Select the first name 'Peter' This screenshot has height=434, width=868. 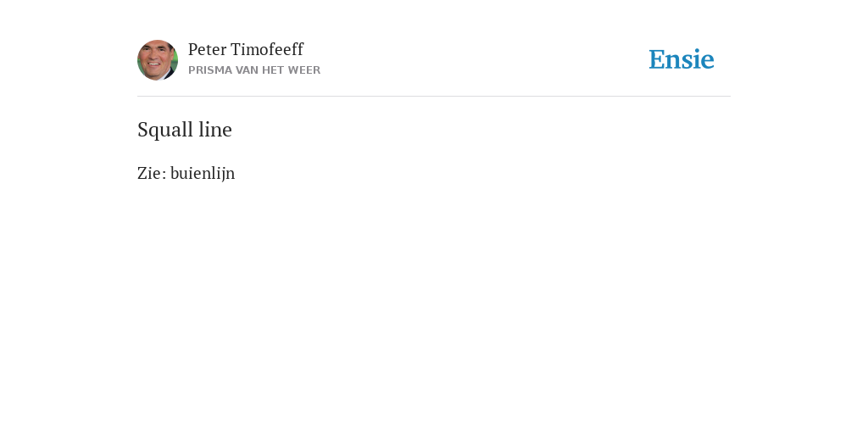pyautogui.click(x=207, y=50)
